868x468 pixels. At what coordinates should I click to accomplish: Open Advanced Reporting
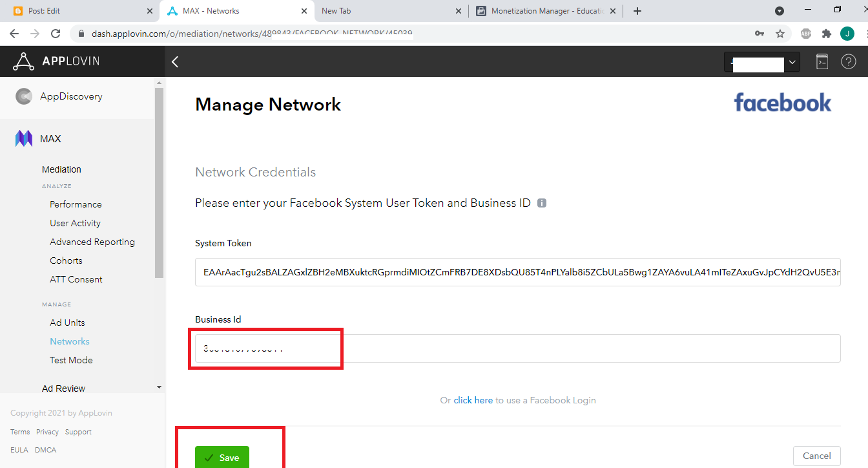pyautogui.click(x=92, y=242)
